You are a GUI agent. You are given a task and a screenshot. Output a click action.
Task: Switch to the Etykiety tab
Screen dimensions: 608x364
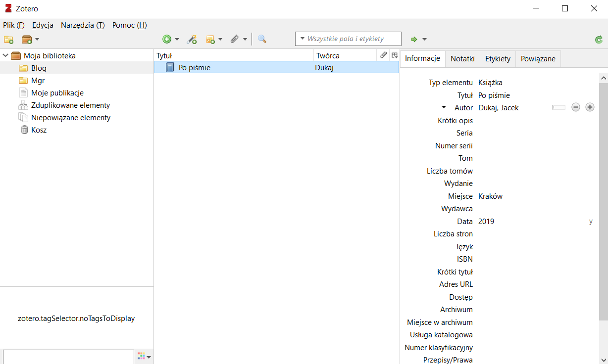[498, 58]
